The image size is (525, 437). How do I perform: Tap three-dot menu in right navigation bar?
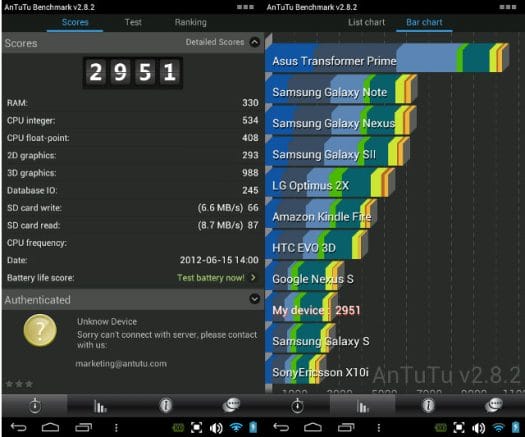(x=379, y=428)
